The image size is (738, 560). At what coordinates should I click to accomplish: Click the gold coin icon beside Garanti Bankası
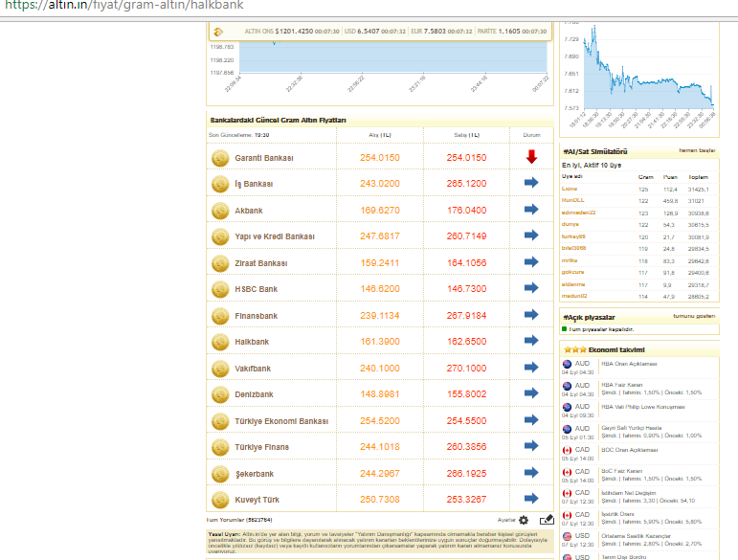[219, 158]
